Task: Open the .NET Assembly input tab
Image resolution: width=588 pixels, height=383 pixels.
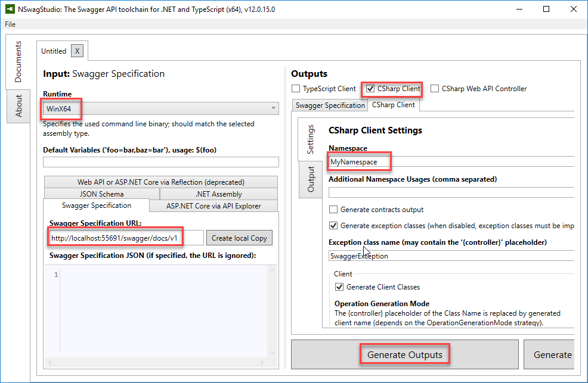Action: pos(218,194)
